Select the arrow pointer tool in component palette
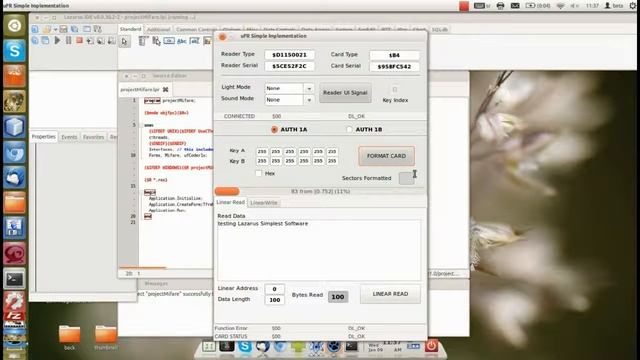The height and width of the screenshot is (360, 640). point(124,41)
